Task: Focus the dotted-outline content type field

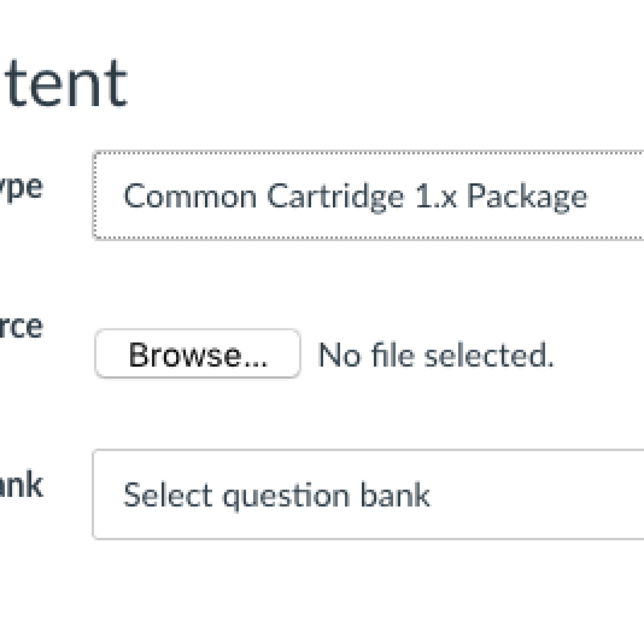Action: (368, 195)
